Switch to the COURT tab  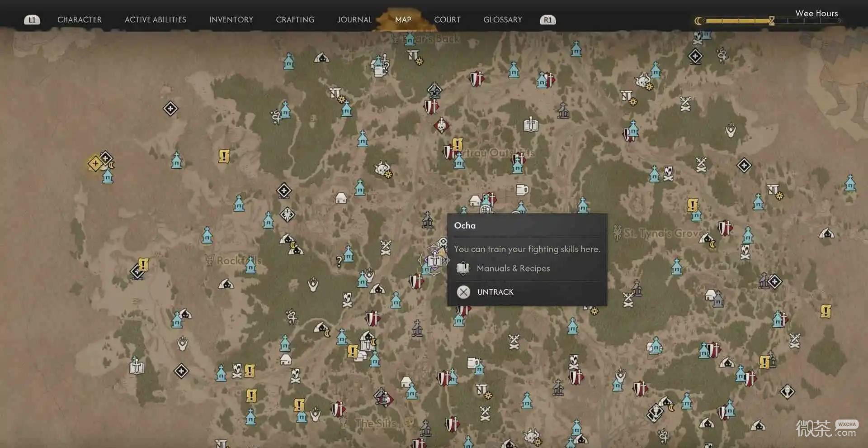tap(448, 20)
